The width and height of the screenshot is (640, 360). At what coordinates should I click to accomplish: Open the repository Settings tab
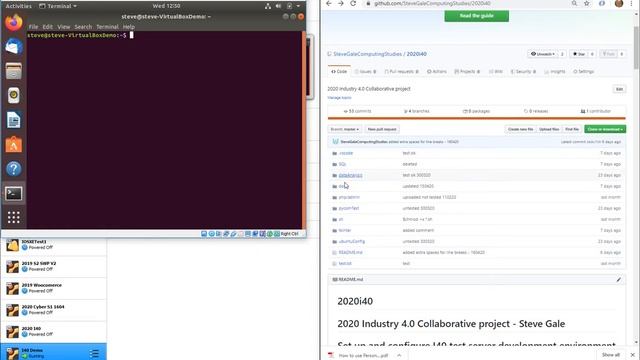pyautogui.click(x=583, y=72)
